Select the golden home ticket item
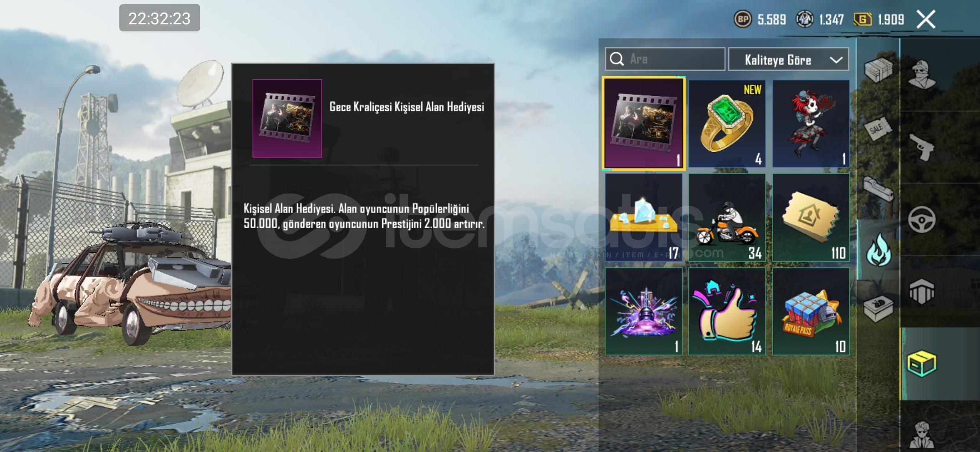 pyautogui.click(x=811, y=218)
